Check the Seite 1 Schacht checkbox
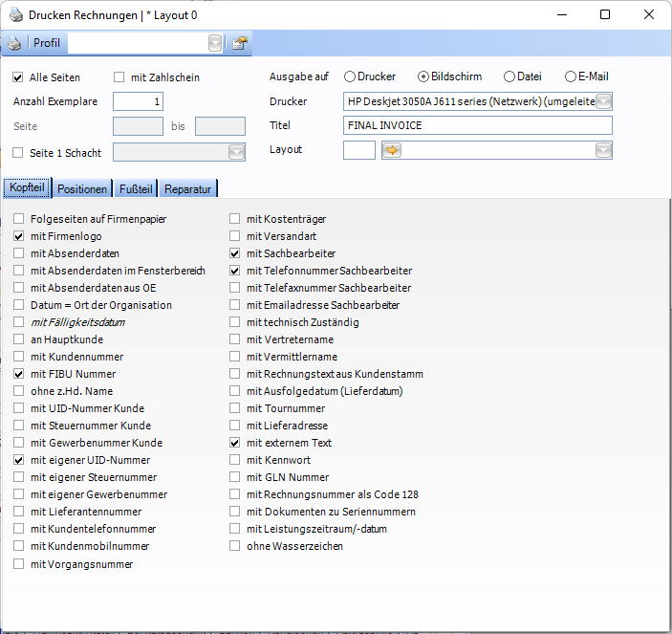Screen dimensions: 672x634 [18, 152]
